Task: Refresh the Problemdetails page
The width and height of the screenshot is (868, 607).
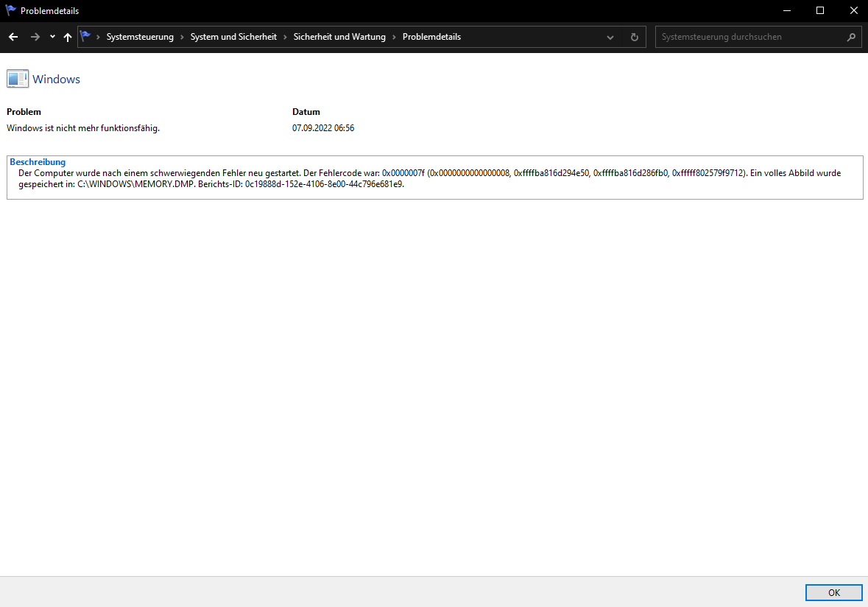Action: [635, 37]
